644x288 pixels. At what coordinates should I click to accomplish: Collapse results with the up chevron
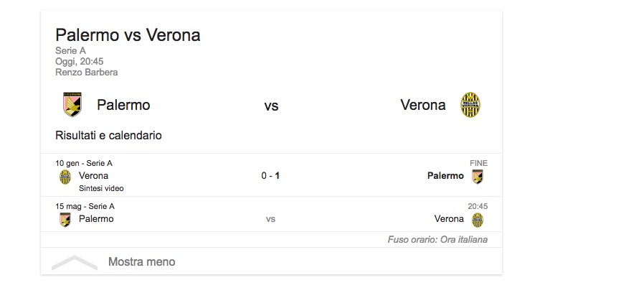(74, 263)
